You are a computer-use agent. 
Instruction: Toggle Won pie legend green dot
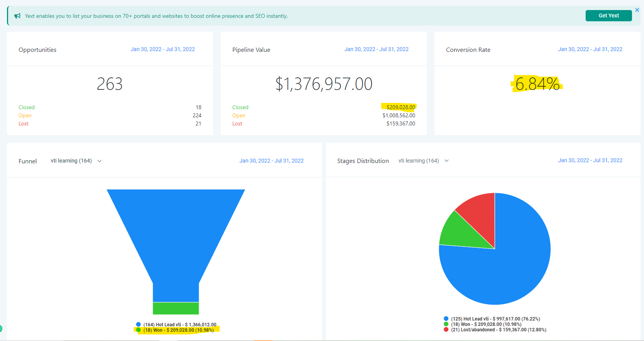446,324
